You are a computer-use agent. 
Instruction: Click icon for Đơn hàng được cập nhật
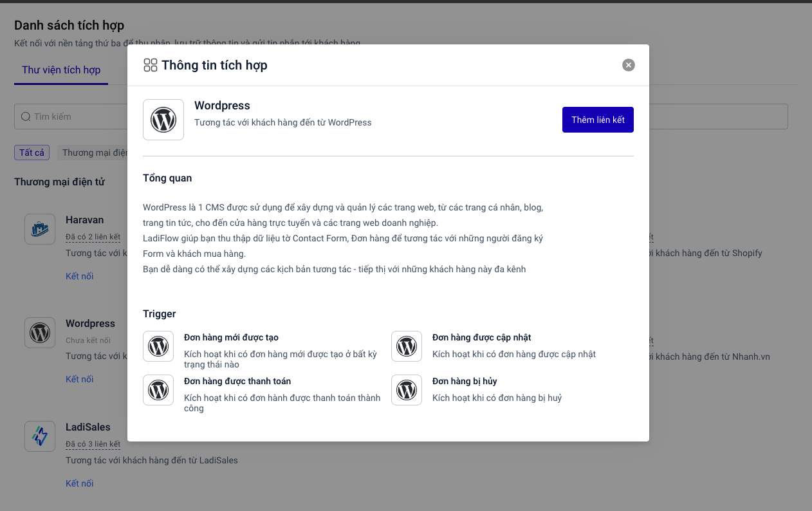[x=407, y=346]
